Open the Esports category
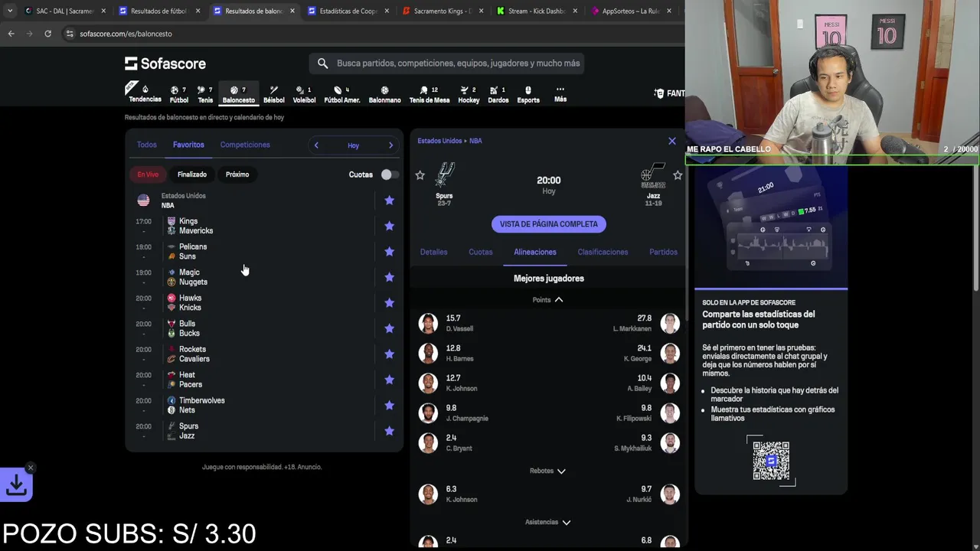Screen dimensions: 980x551 528,94
